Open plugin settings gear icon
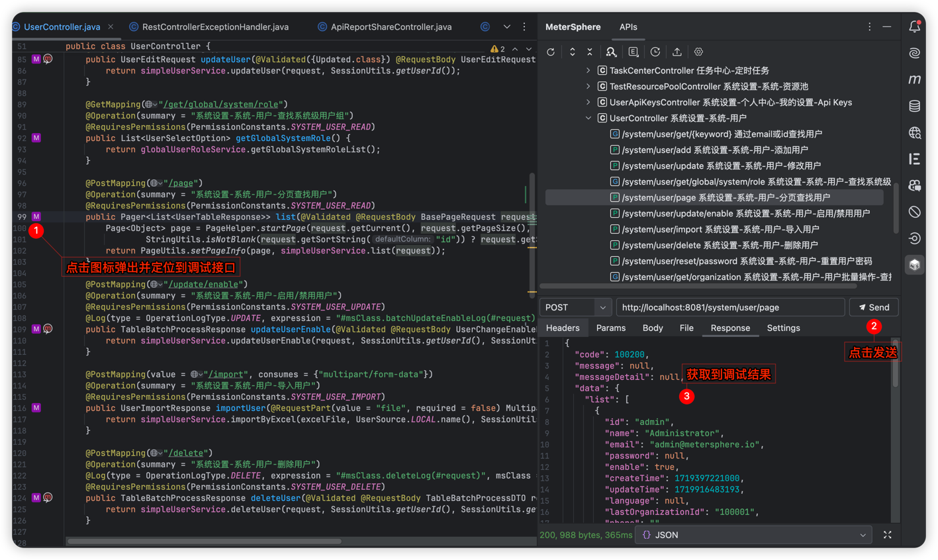This screenshot has height=560, width=938. tap(698, 52)
